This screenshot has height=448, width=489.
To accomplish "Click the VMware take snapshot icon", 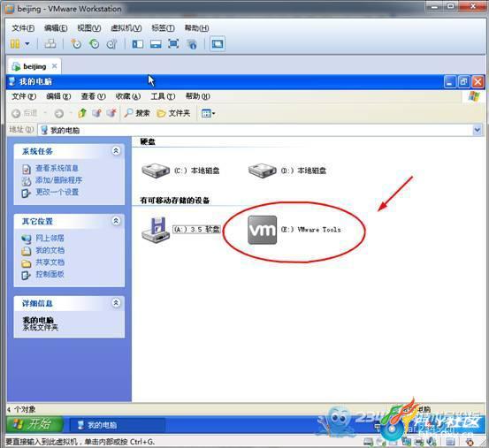I will pyautogui.click(x=76, y=43).
